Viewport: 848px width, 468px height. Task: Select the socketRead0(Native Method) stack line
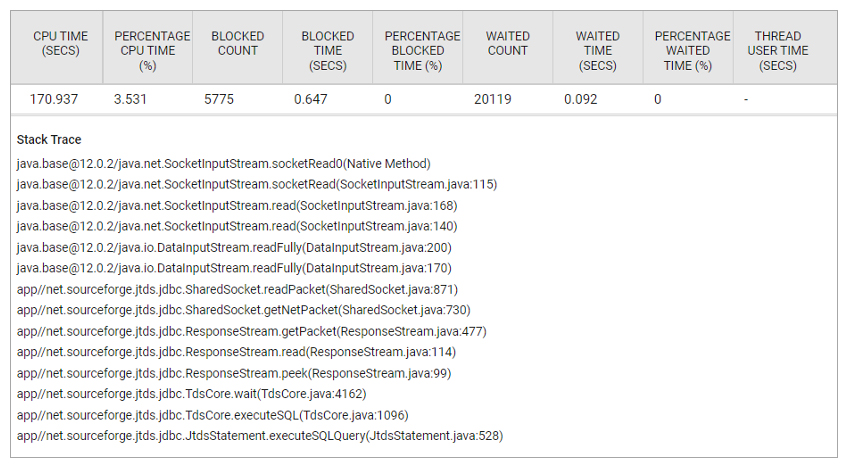[x=223, y=164]
